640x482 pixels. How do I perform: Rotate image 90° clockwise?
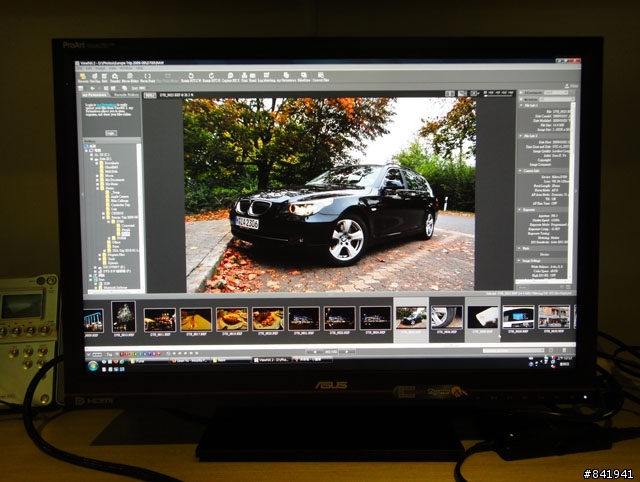(x=211, y=78)
